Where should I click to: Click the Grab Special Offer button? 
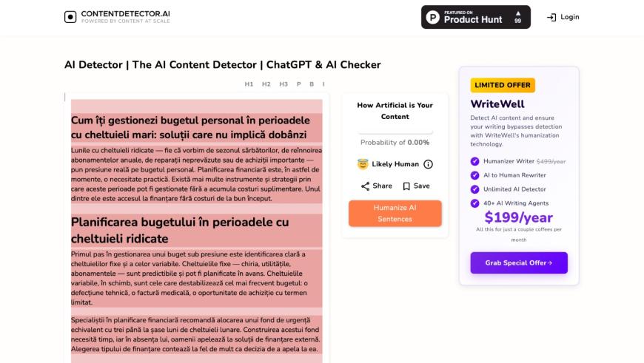point(519,262)
